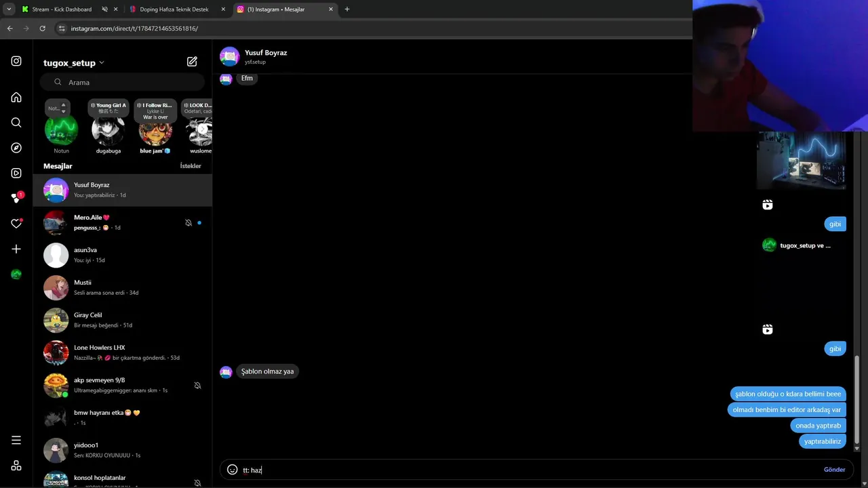Show next notes with arrow chevron

202,129
